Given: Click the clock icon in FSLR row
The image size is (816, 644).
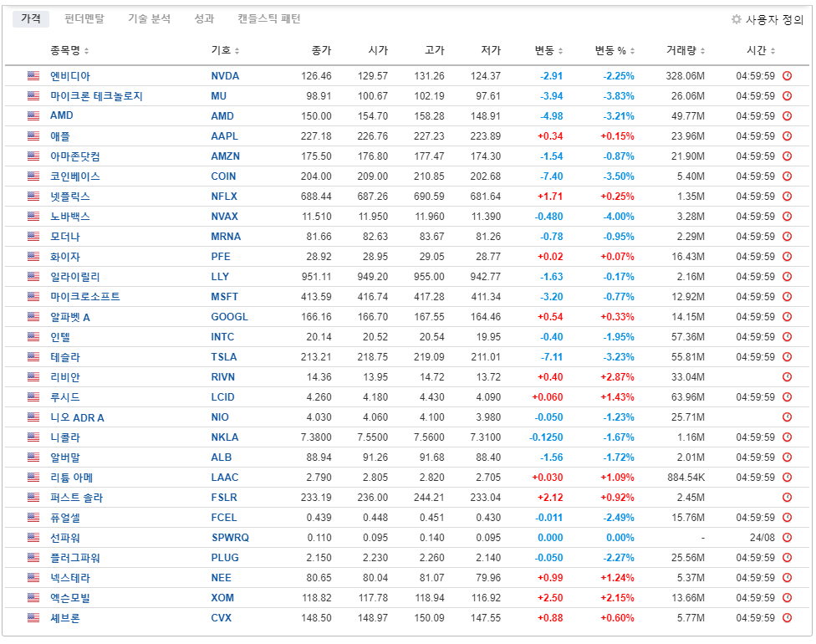Looking at the screenshot, I should pos(788,497).
